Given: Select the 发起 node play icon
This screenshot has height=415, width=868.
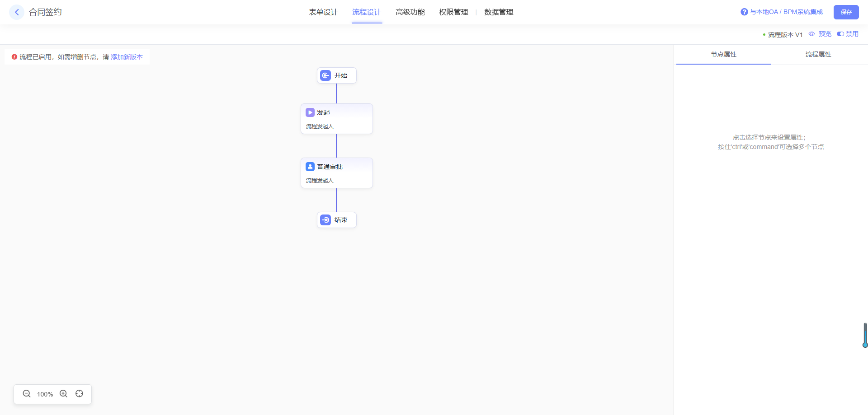Looking at the screenshot, I should click(x=310, y=112).
